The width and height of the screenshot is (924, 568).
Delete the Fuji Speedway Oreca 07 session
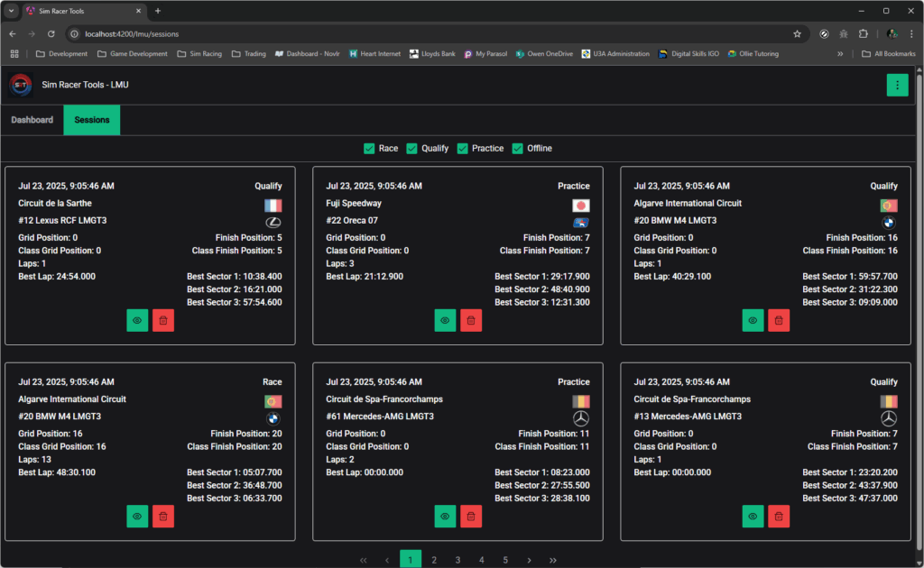(471, 320)
